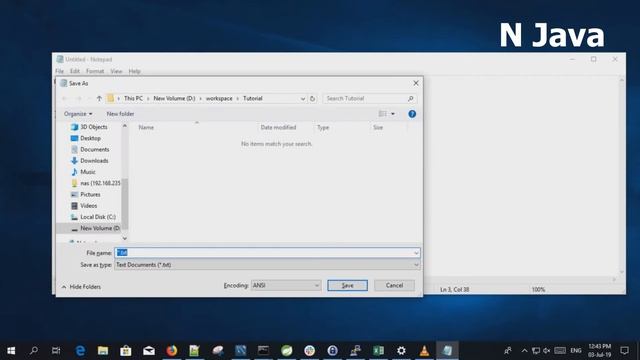Select 3D Objects in navigation pane
This screenshot has width=640, height=360.
(x=89, y=127)
